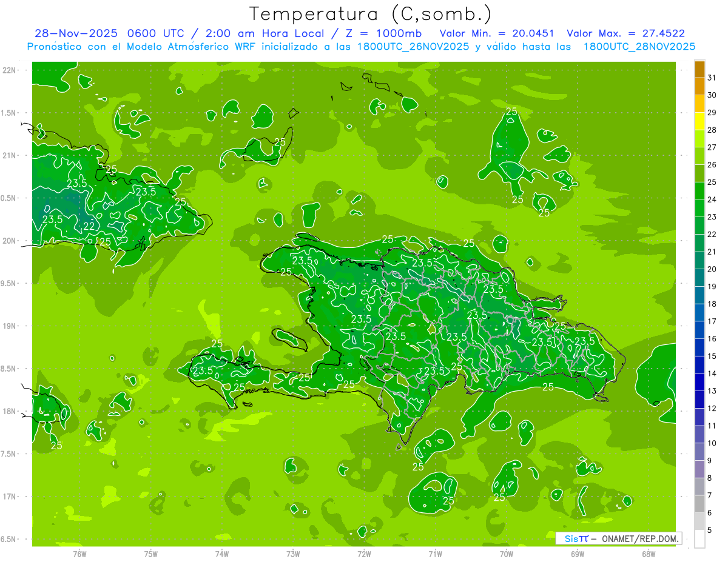The image size is (728, 562).
Task: Click the gray colorbar segment between 6 and 7
Action: point(699,504)
